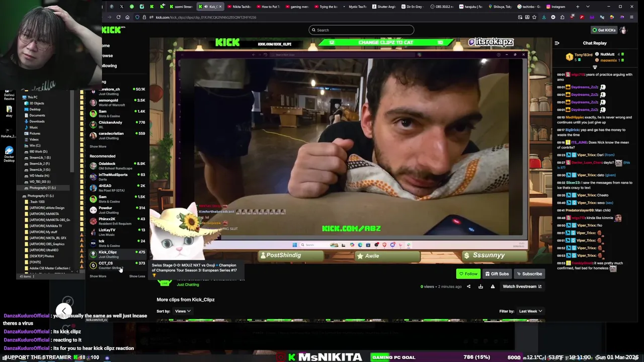Open the browser hamburger menu

coord(631,17)
